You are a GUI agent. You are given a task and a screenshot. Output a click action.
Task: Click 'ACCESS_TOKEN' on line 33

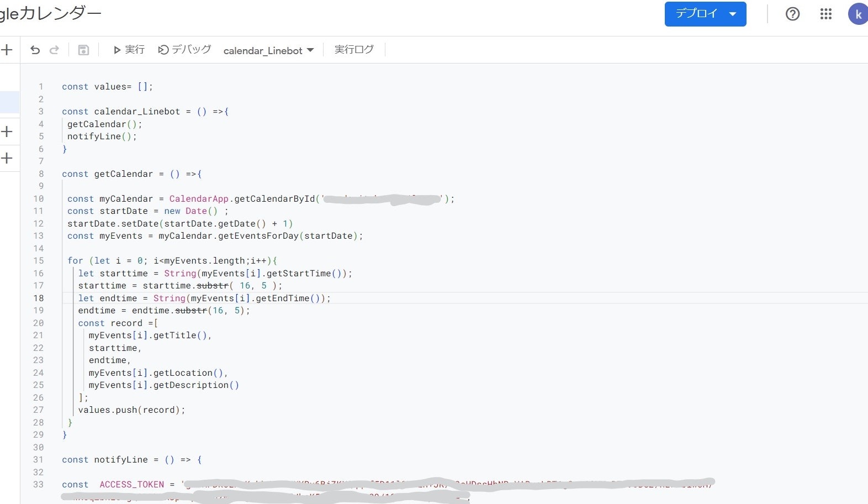(x=132, y=485)
